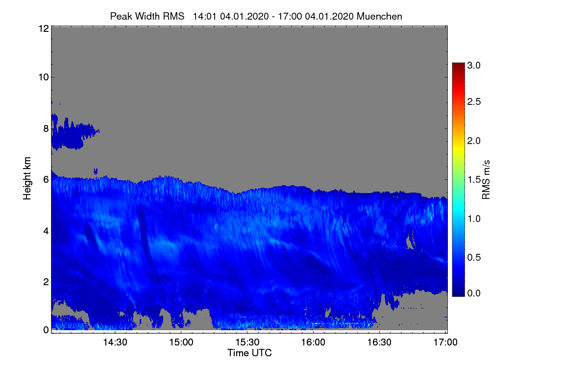This screenshot has width=588, height=392.
Task: Click the 15:30 time tick label
Action: pyautogui.click(x=247, y=342)
